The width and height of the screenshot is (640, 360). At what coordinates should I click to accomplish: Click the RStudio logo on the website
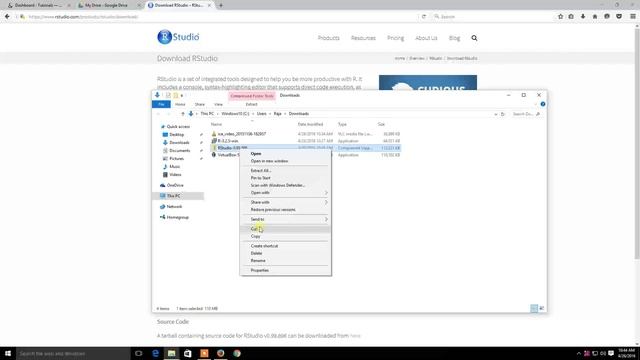tap(178, 37)
